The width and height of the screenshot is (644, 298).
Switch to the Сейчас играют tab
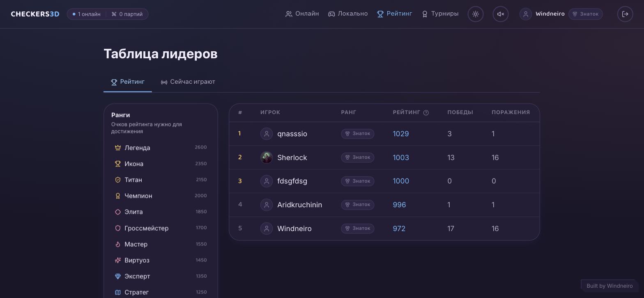(x=188, y=82)
